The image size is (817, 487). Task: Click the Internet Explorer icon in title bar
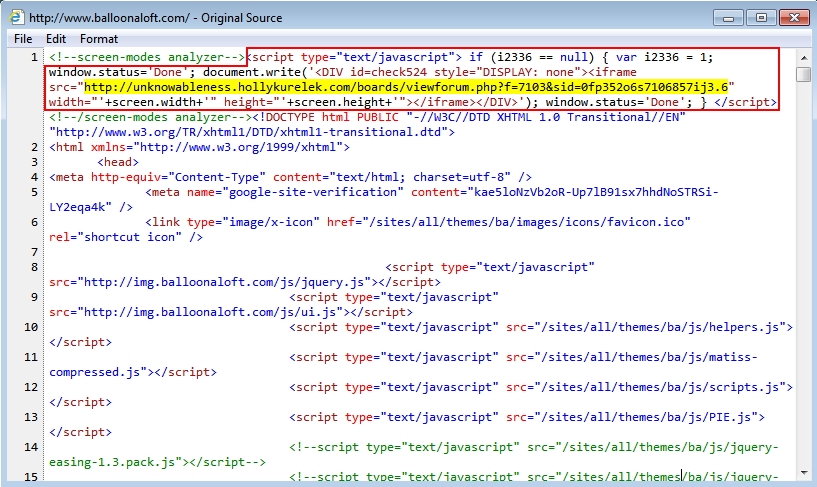tap(17, 18)
